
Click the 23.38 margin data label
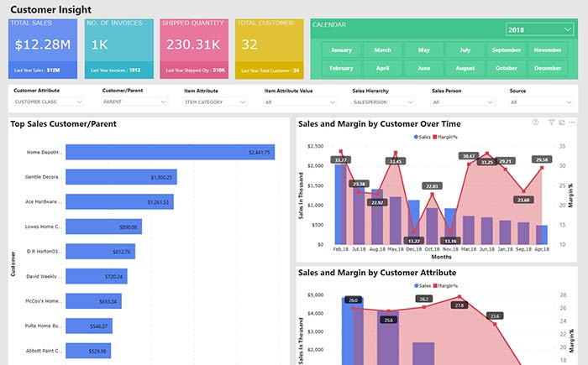(x=359, y=184)
